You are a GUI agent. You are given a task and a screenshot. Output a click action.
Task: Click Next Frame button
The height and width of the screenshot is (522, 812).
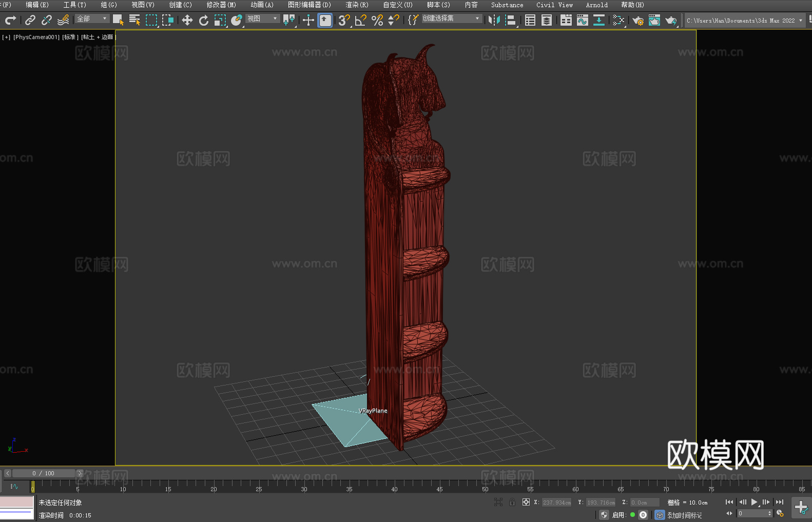pos(766,502)
